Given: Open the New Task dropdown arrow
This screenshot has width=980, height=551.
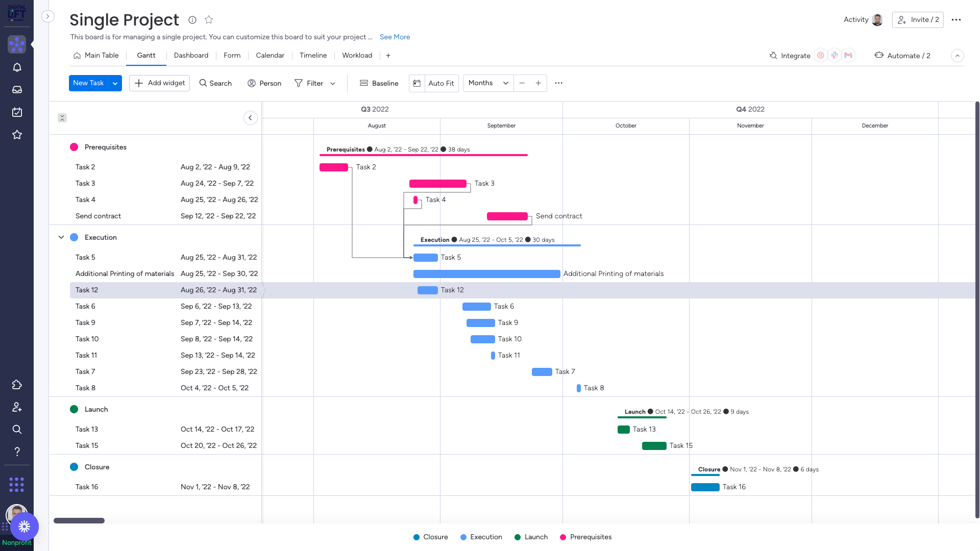Looking at the screenshot, I should (x=115, y=83).
